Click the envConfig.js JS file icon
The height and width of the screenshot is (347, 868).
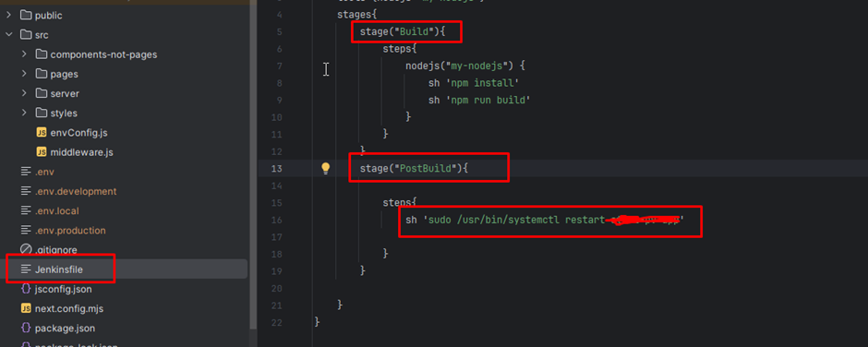tap(41, 133)
